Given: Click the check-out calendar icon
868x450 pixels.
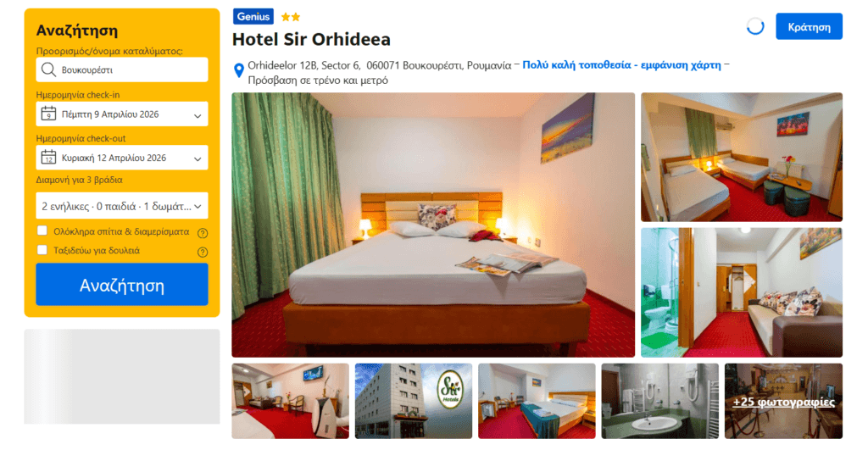Looking at the screenshot, I should (x=48, y=158).
